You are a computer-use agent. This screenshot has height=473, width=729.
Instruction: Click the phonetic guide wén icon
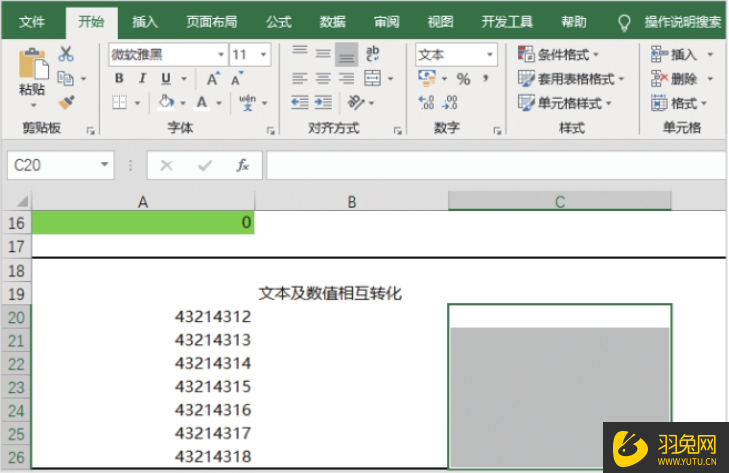(x=247, y=102)
